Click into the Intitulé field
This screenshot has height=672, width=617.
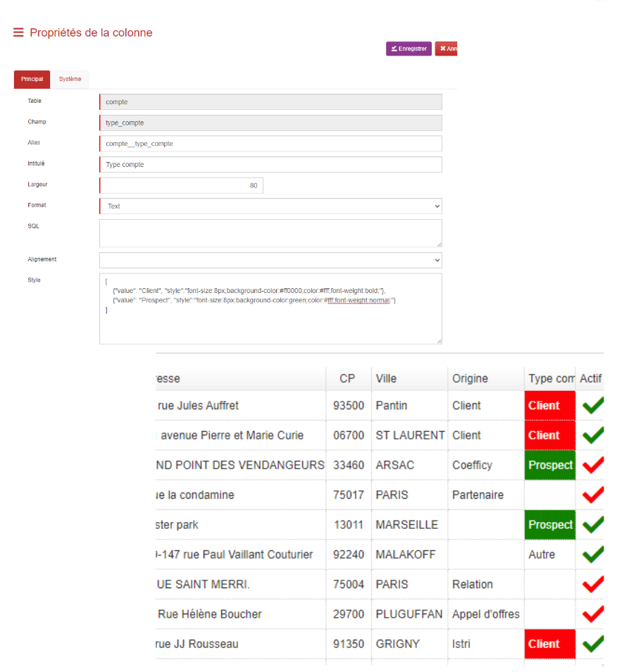point(270,165)
